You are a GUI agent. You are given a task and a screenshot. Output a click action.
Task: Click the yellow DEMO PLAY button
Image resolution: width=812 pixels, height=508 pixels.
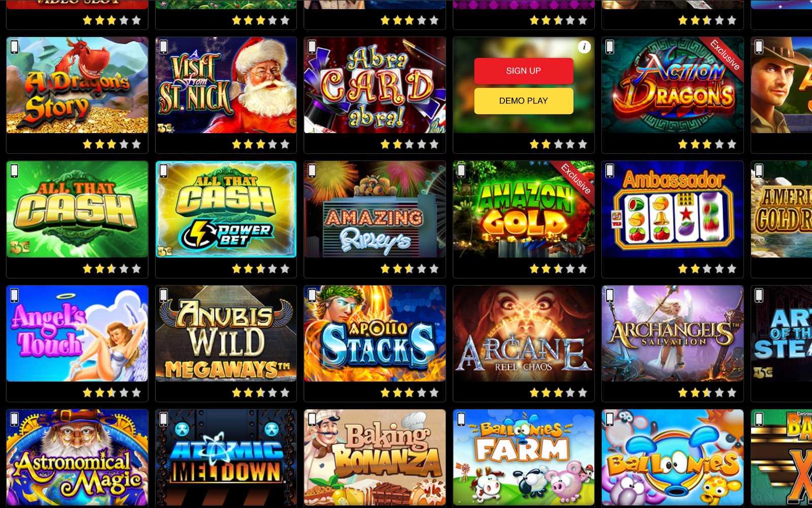coord(524,101)
